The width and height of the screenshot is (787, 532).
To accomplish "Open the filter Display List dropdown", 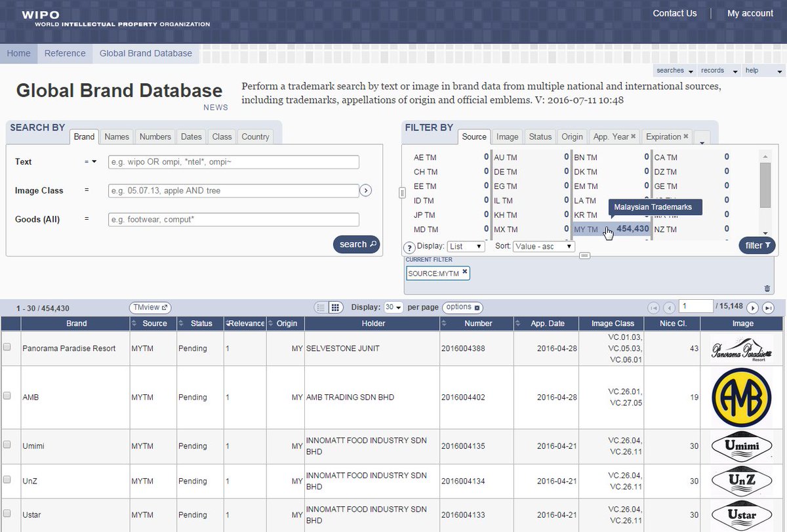I will 466,247.
